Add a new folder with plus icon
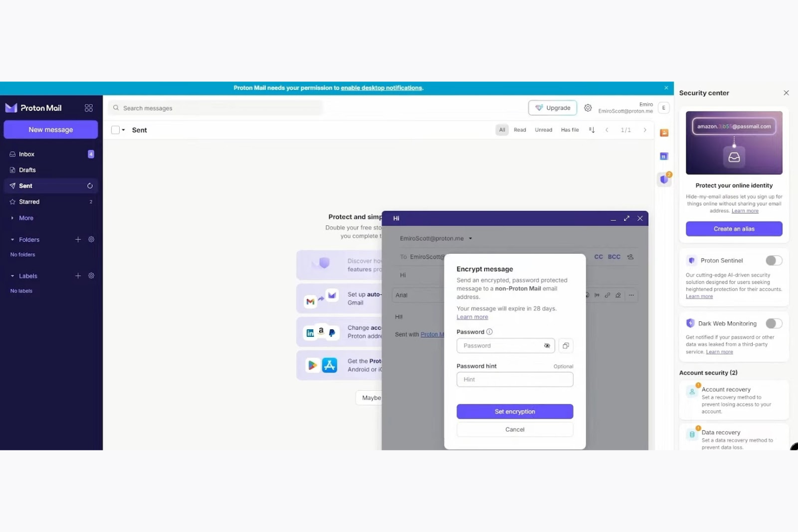Screen dimensions: 798x532 [78, 239]
